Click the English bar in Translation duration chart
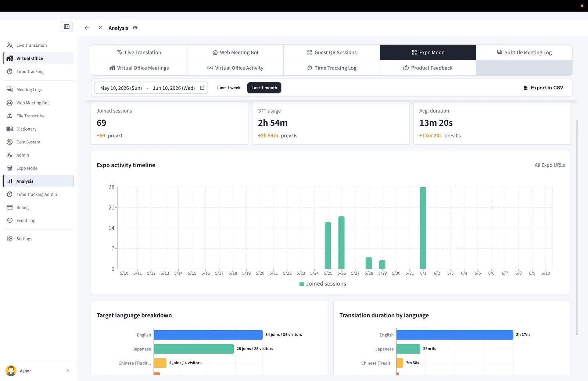Image resolution: width=588 pixels, height=381 pixels. tap(455, 335)
